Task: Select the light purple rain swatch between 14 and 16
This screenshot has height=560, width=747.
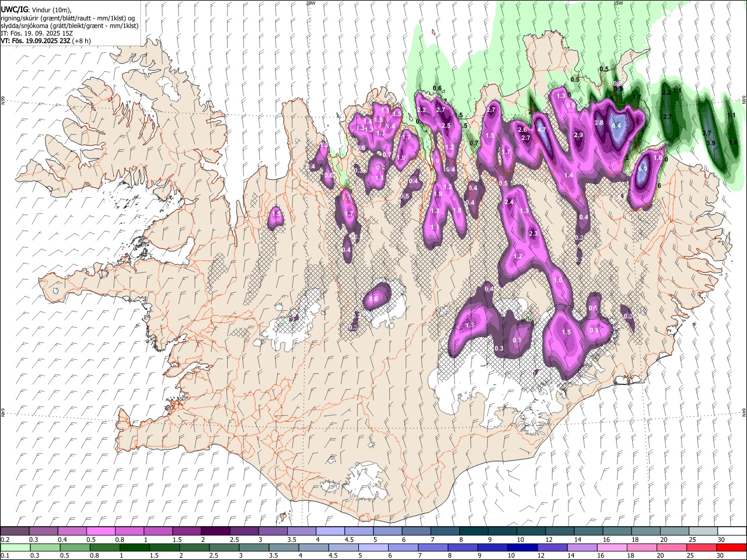Action: 582,548
